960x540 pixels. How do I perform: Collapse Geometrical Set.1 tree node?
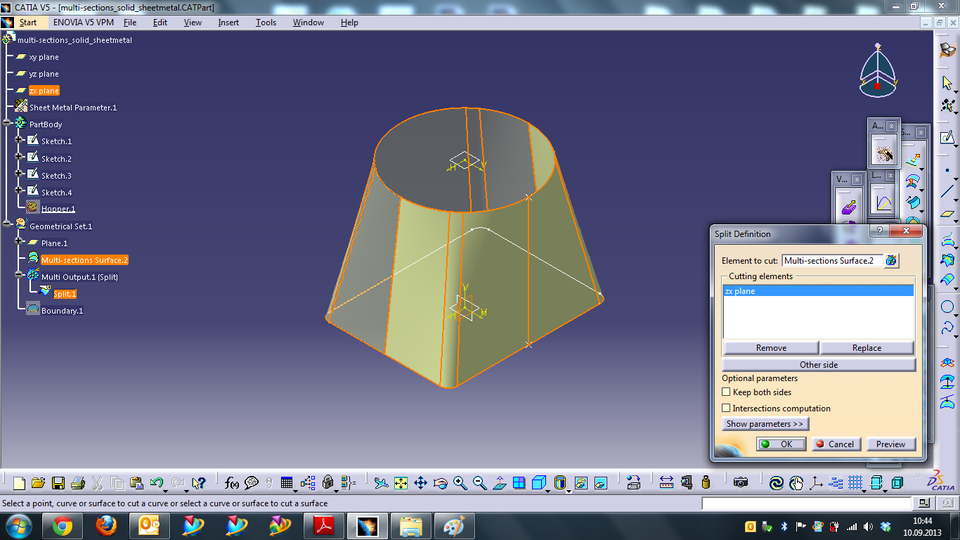tap(8, 226)
